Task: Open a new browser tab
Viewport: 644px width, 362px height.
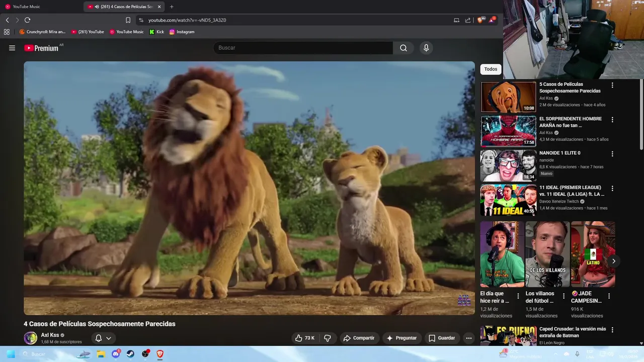Action: click(172, 7)
